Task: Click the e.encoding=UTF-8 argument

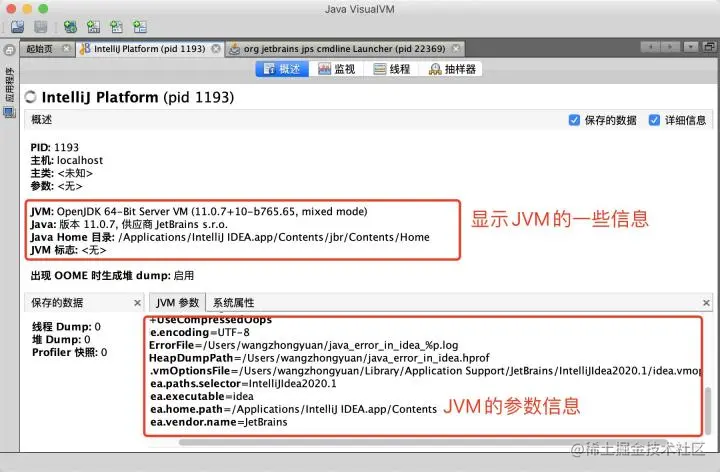Action: click(200, 332)
